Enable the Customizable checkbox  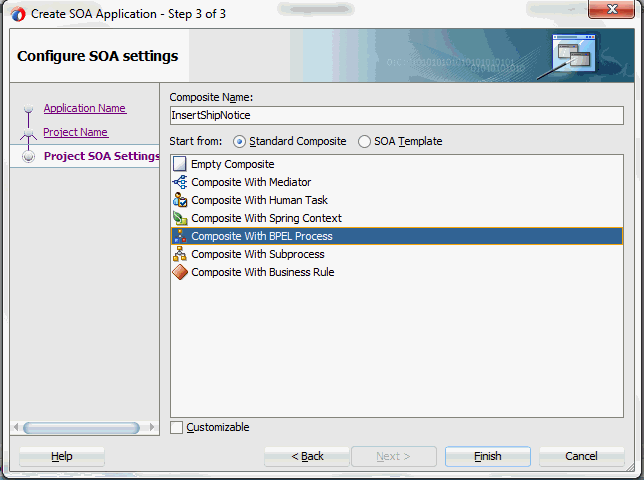click(177, 427)
